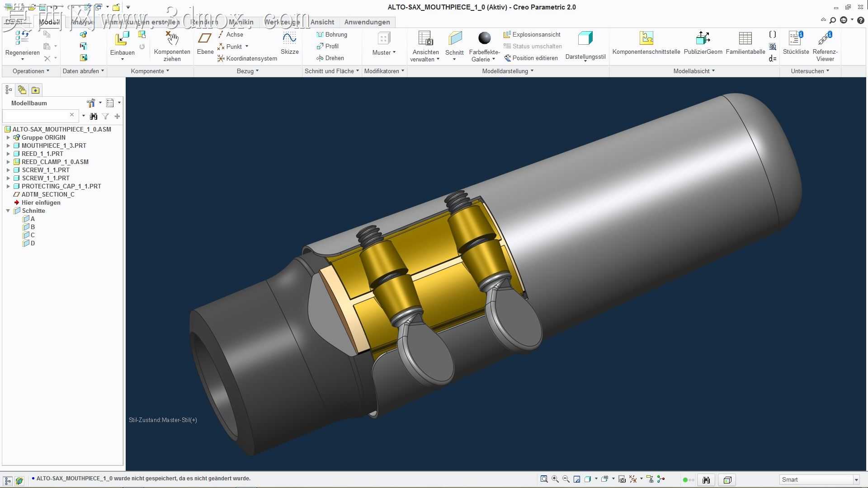Click the Bohrung button
868x488 pixels.
332,34
